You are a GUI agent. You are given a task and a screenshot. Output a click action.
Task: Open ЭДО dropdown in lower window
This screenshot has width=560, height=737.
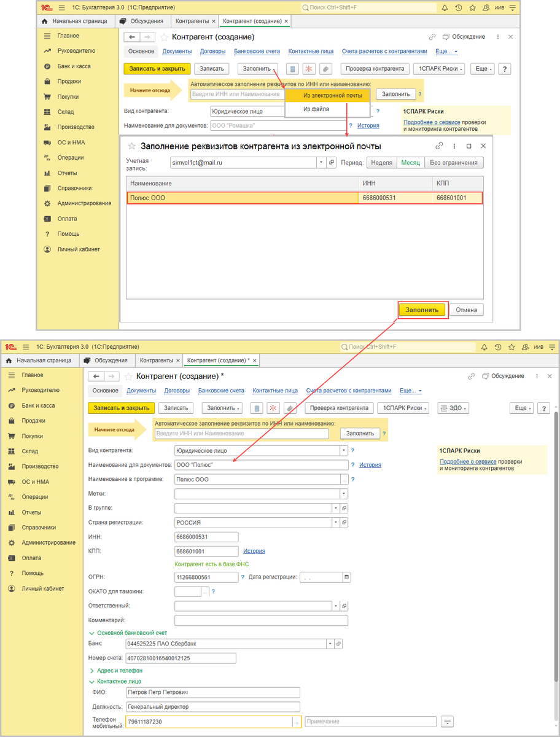coord(454,408)
